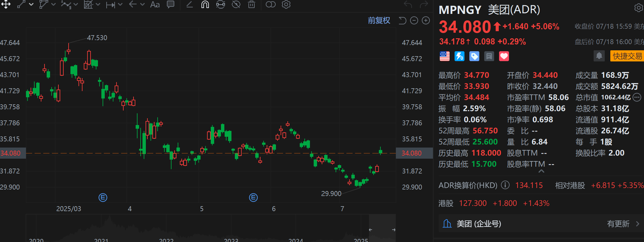The height and width of the screenshot is (242, 644).
Task: Click the earnings E marker near late May
Action: click(x=253, y=198)
